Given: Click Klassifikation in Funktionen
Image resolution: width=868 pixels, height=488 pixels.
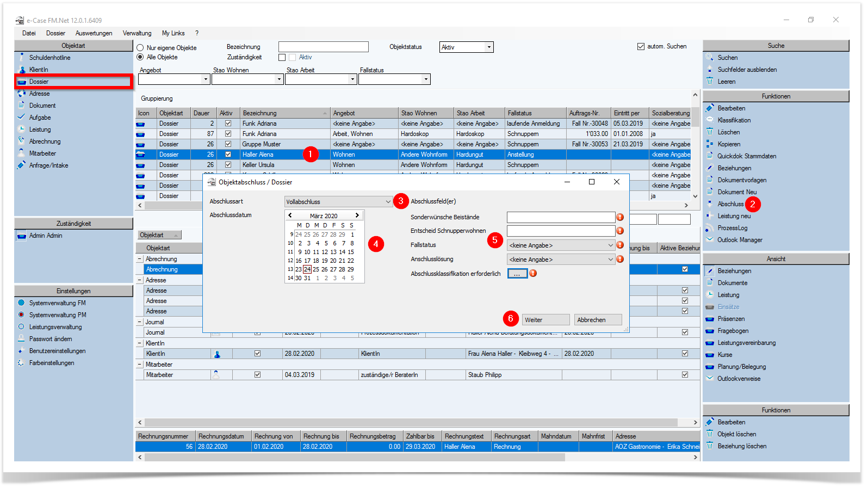Looking at the screenshot, I should click(734, 120).
